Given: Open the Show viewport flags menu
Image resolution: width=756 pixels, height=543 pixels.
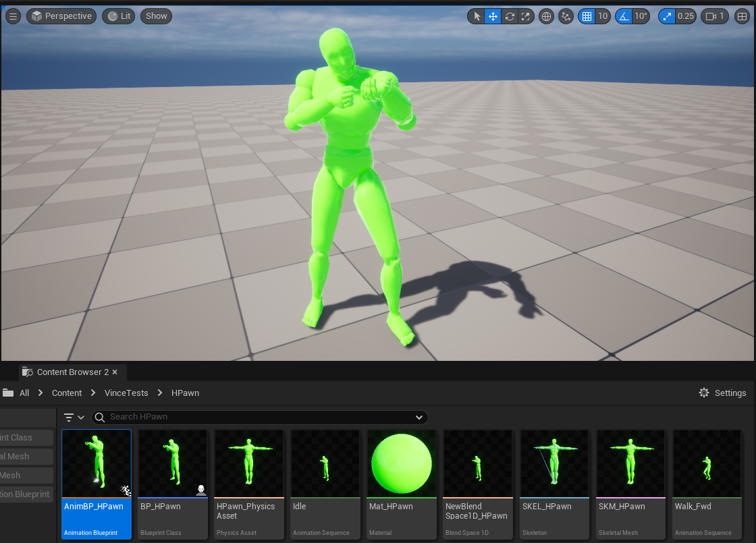Looking at the screenshot, I should [156, 16].
